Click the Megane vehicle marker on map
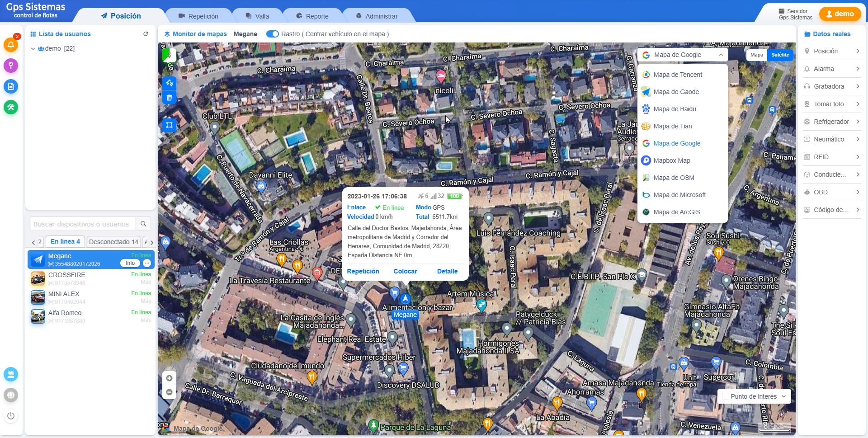 tap(405, 299)
